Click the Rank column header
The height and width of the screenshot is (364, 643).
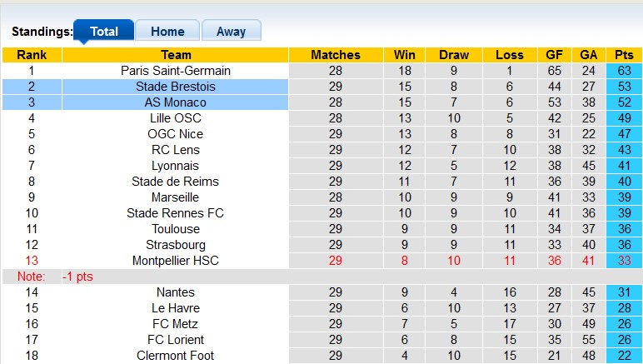[x=32, y=55]
